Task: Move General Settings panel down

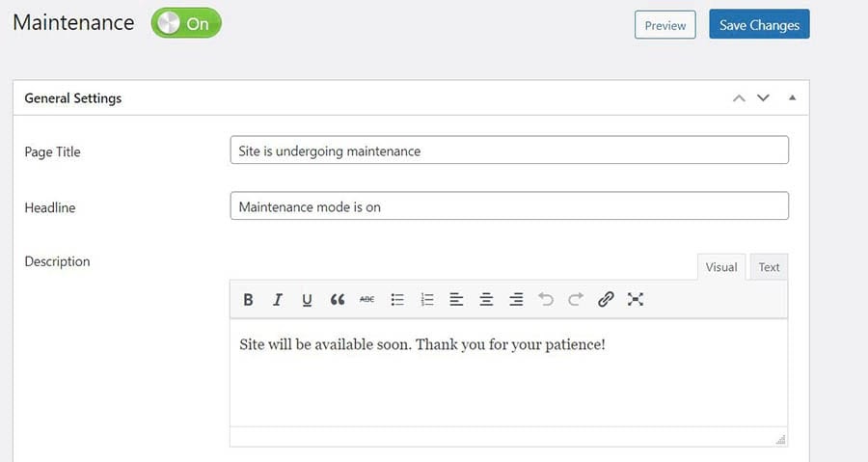Action: [763, 97]
